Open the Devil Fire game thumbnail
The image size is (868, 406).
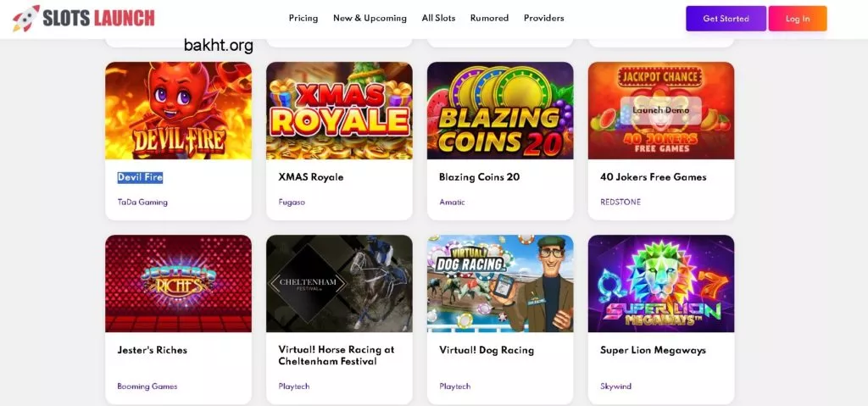click(x=178, y=110)
